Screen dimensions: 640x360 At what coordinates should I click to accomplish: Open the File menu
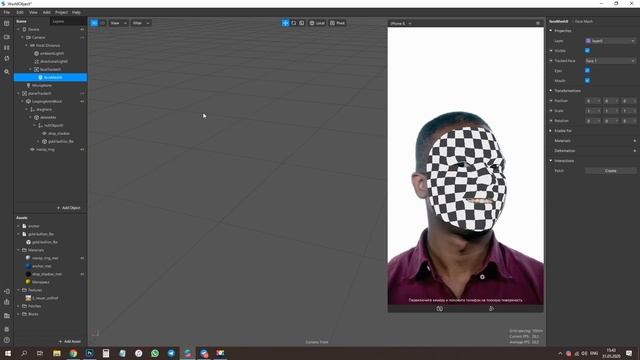point(7,12)
